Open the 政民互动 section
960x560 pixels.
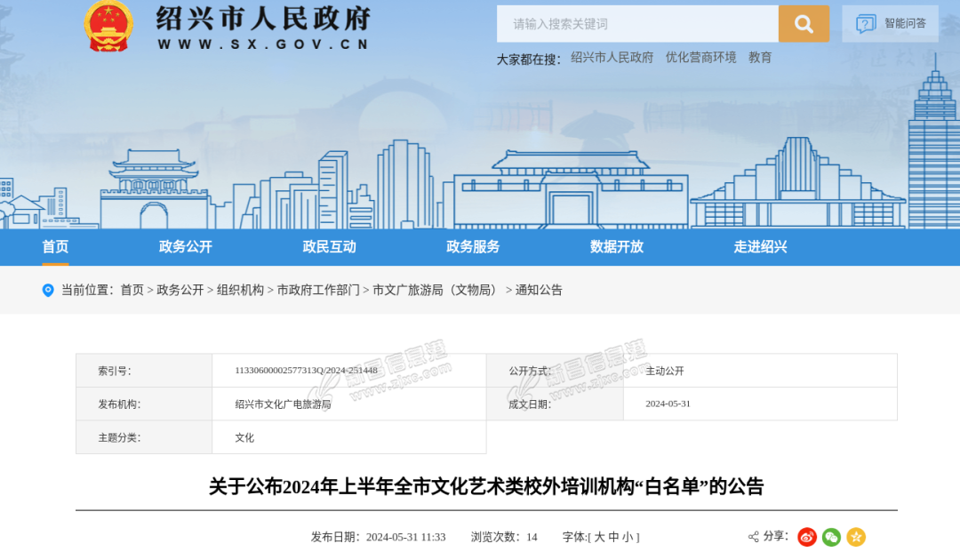click(x=329, y=247)
